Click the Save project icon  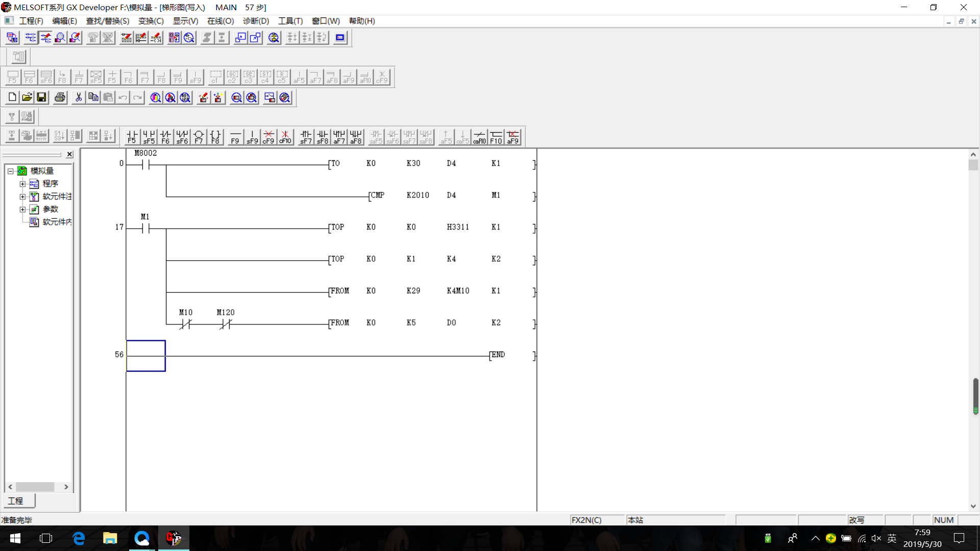point(42,97)
